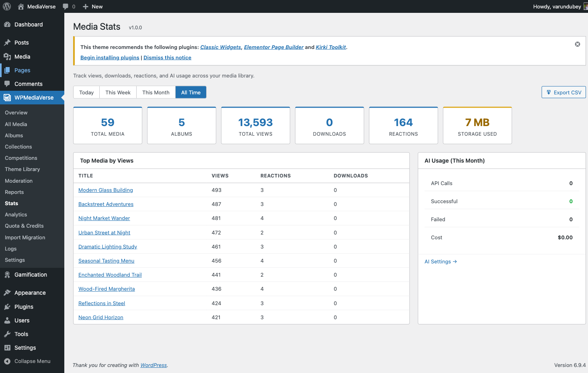Open the Appearance brush icon

tap(8, 293)
